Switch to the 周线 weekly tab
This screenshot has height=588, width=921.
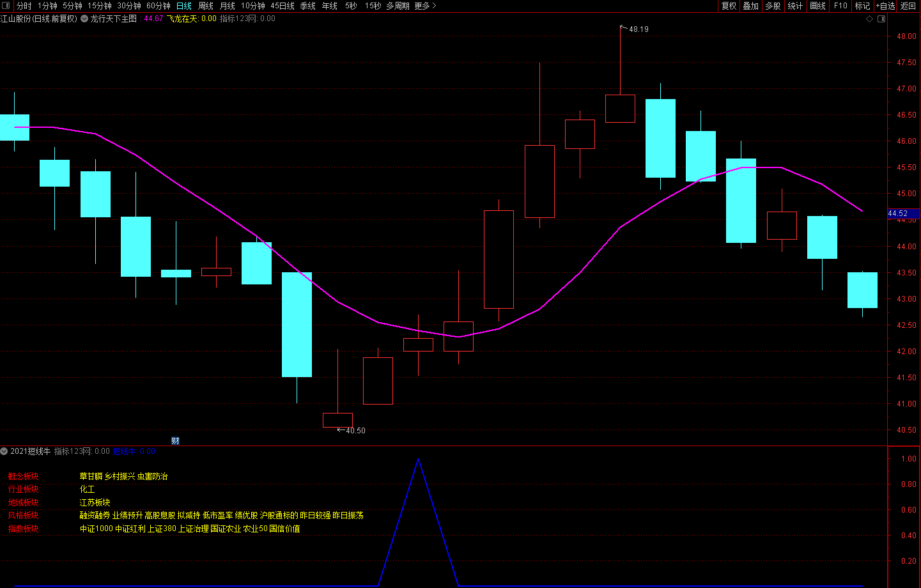(x=206, y=6)
